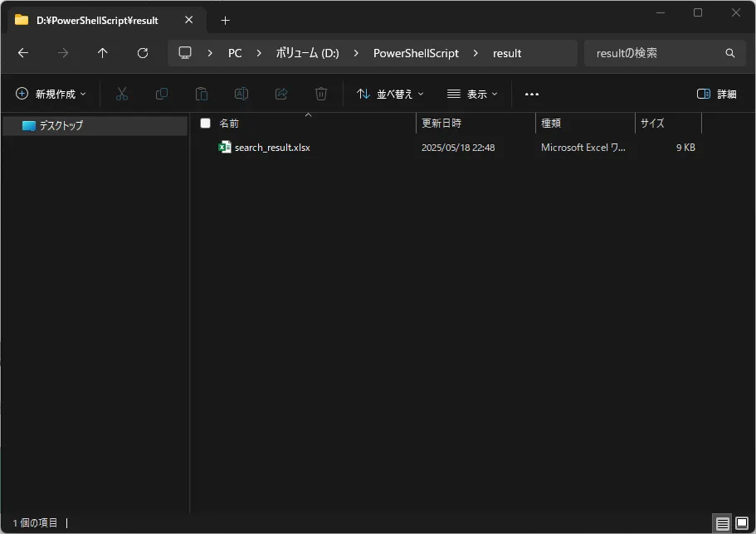This screenshot has height=534, width=756.
Task: Go up one folder level
Action: (x=103, y=53)
